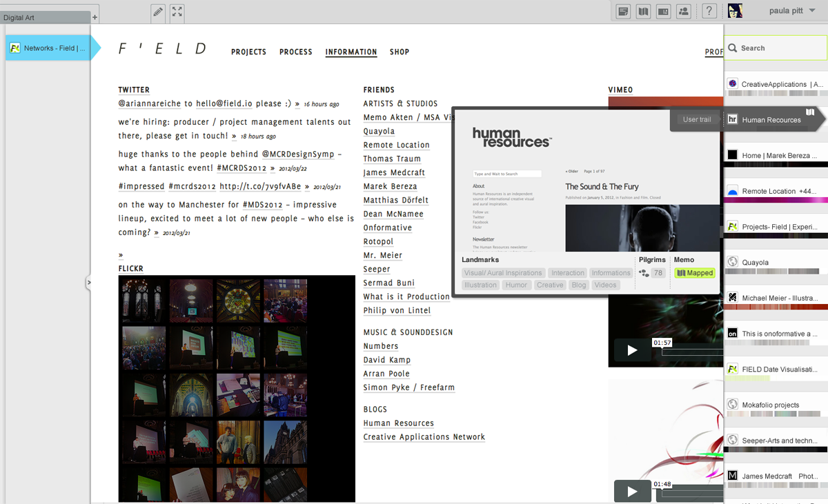828x504 pixels.
Task: Toggle the Informations landmark tag
Action: coord(611,273)
